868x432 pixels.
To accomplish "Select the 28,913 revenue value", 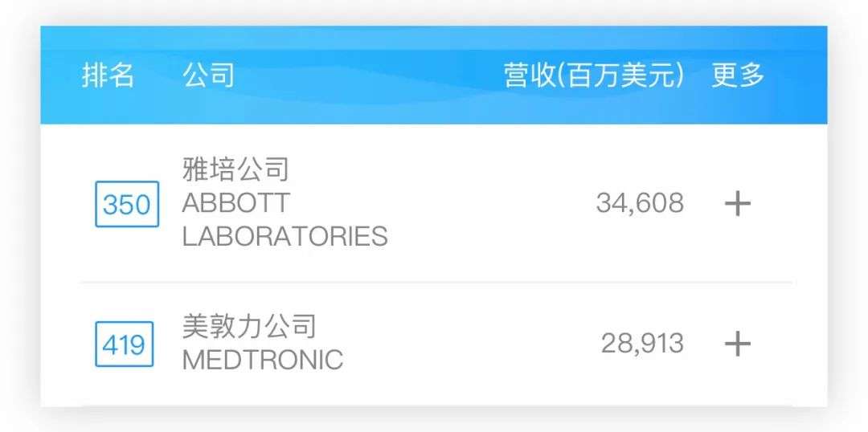I will pyautogui.click(x=642, y=344).
